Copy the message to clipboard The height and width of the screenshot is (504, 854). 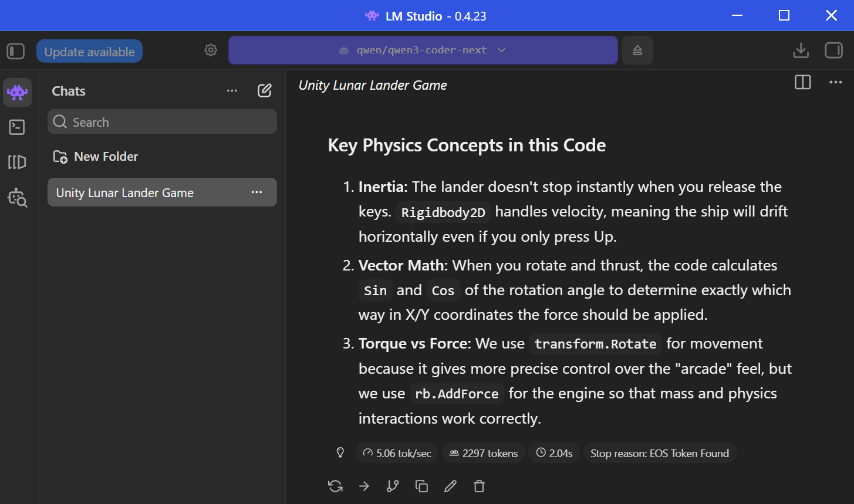[x=421, y=486]
